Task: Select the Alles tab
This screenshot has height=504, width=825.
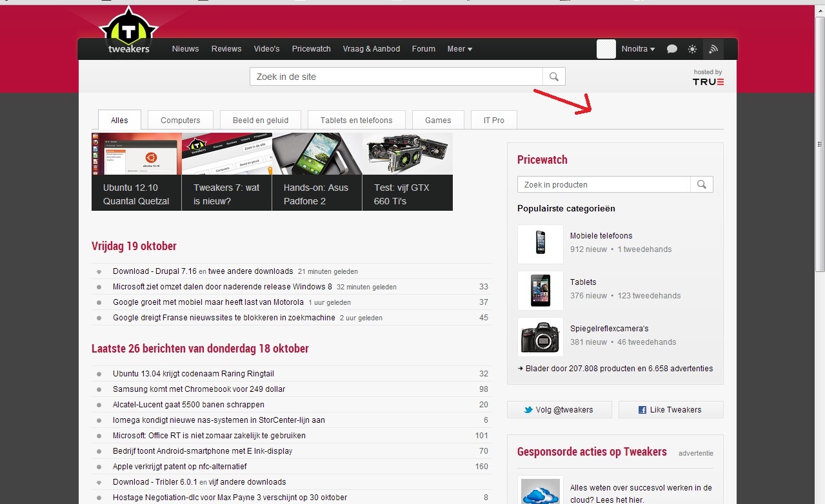Action: coord(119,120)
